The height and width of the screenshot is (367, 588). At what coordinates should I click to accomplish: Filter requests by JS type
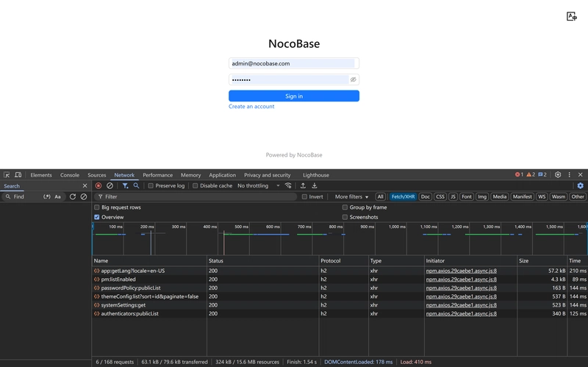tap(453, 196)
